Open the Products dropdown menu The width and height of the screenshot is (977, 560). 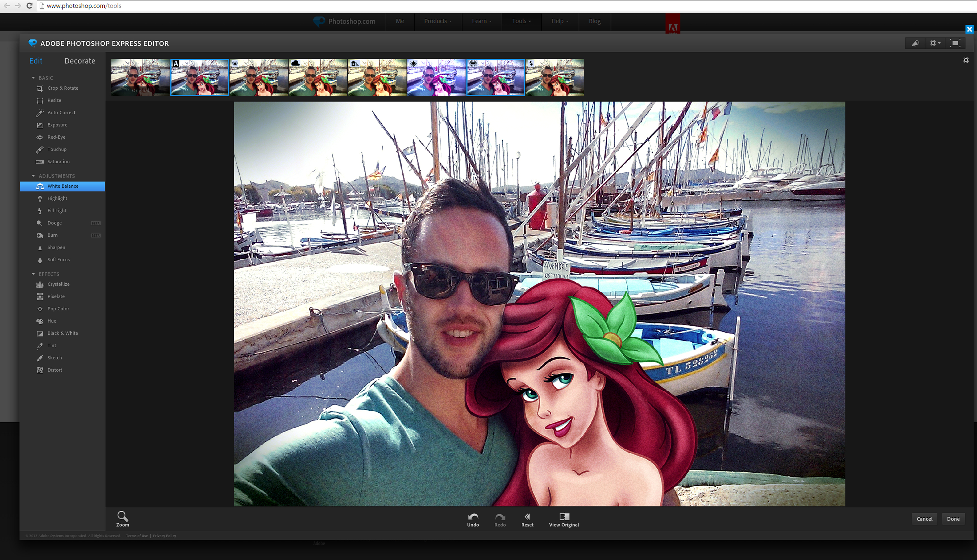438,21
